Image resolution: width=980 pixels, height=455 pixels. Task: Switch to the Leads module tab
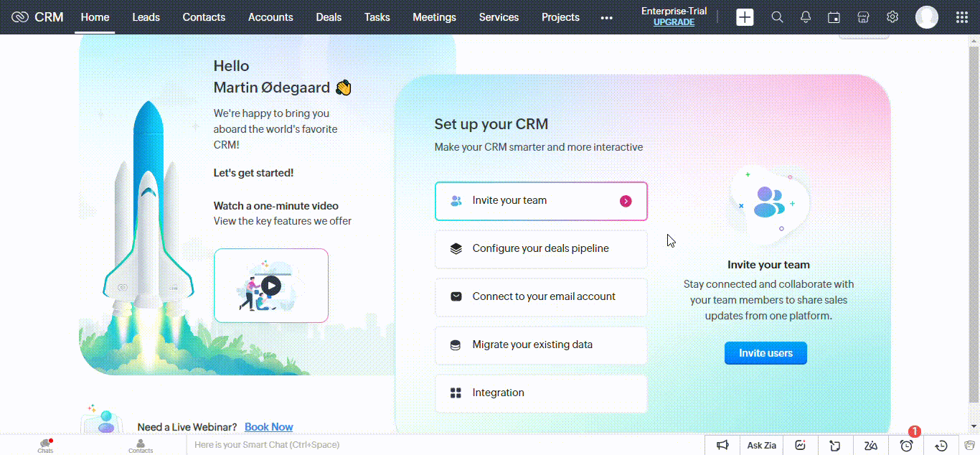tap(146, 17)
